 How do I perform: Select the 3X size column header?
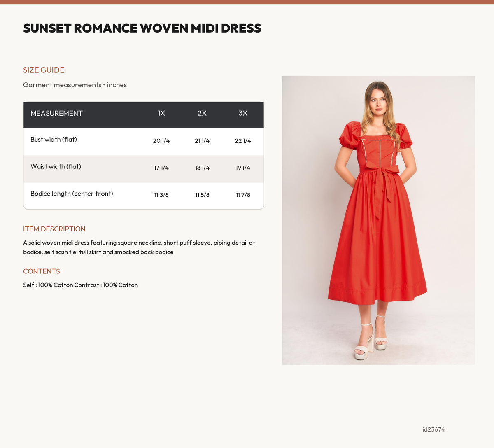click(243, 113)
